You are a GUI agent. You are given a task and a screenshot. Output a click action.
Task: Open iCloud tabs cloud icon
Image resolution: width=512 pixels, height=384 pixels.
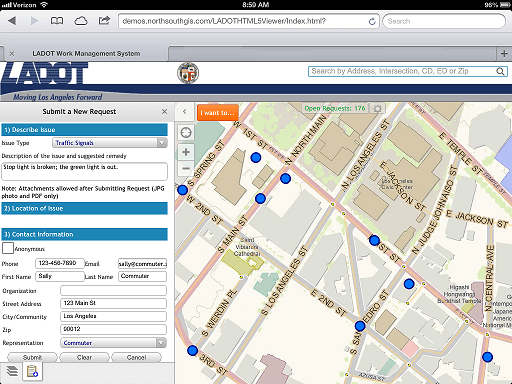[81, 21]
